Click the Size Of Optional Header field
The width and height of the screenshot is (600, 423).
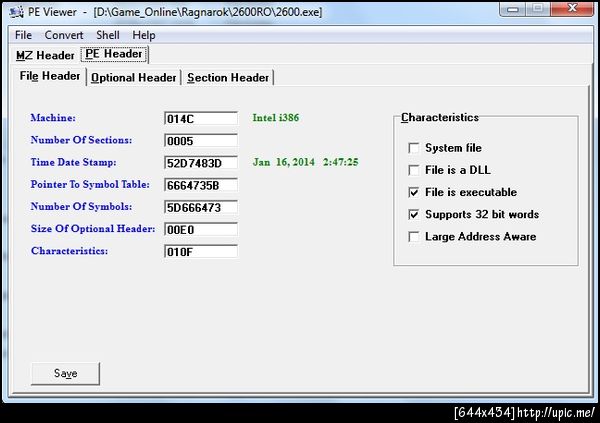coord(201,230)
